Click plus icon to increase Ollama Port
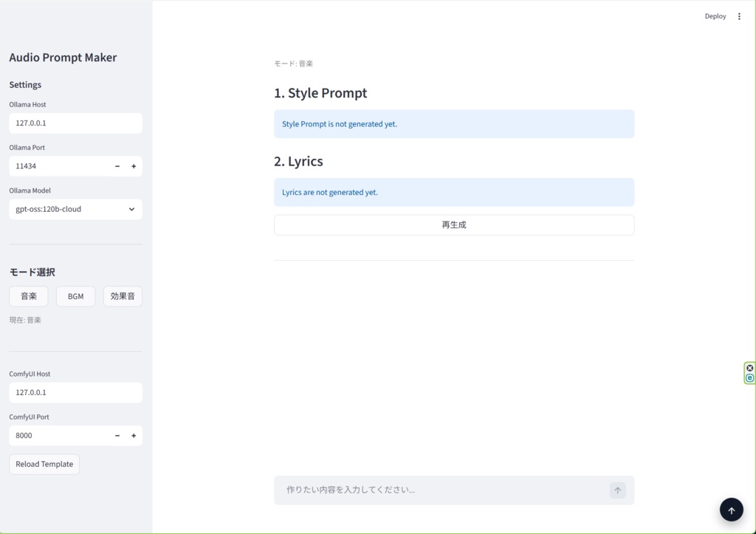This screenshot has width=756, height=534. pos(134,166)
